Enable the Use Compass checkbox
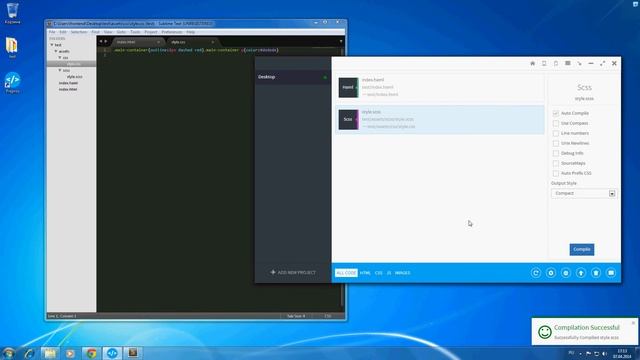 point(556,123)
